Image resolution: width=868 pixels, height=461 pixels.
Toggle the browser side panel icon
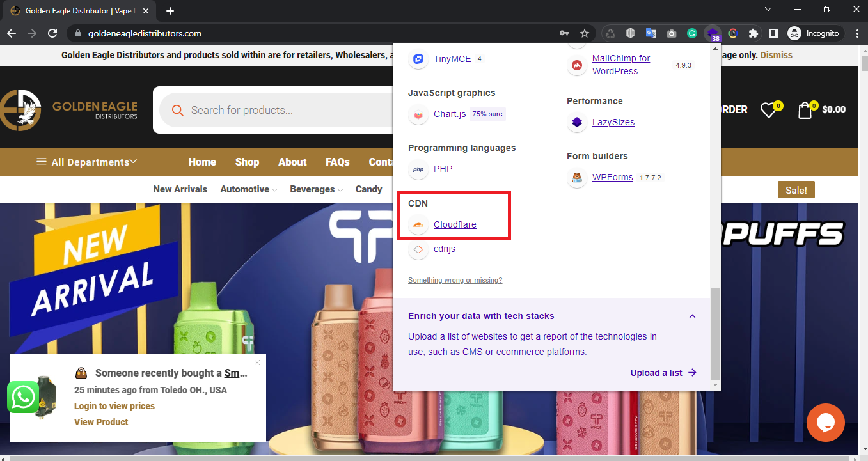tap(773, 33)
